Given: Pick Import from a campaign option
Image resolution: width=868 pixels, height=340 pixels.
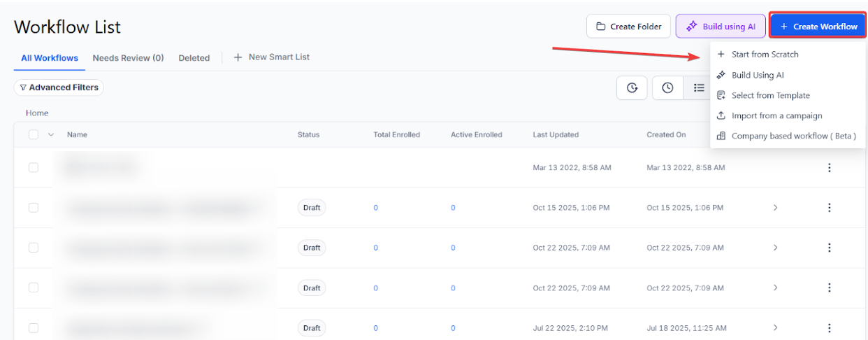Looking at the screenshot, I should click(x=776, y=115).
